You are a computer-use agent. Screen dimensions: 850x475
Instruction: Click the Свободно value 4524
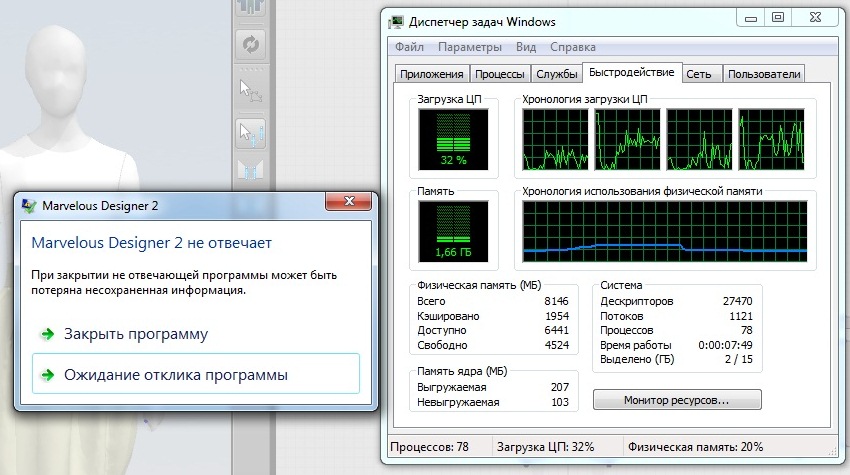pyautogui.click(x=557, y=345)
